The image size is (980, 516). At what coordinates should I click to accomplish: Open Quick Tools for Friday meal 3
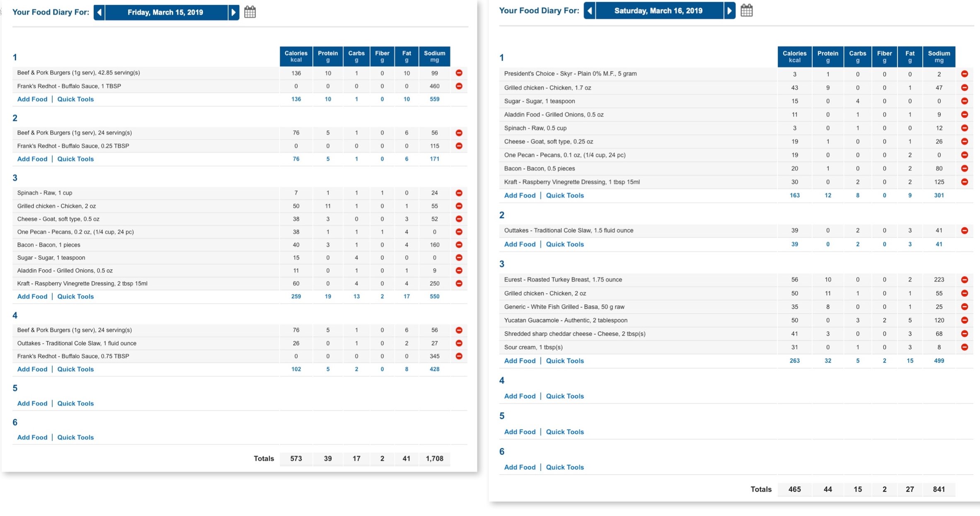[x=75, y=297]
